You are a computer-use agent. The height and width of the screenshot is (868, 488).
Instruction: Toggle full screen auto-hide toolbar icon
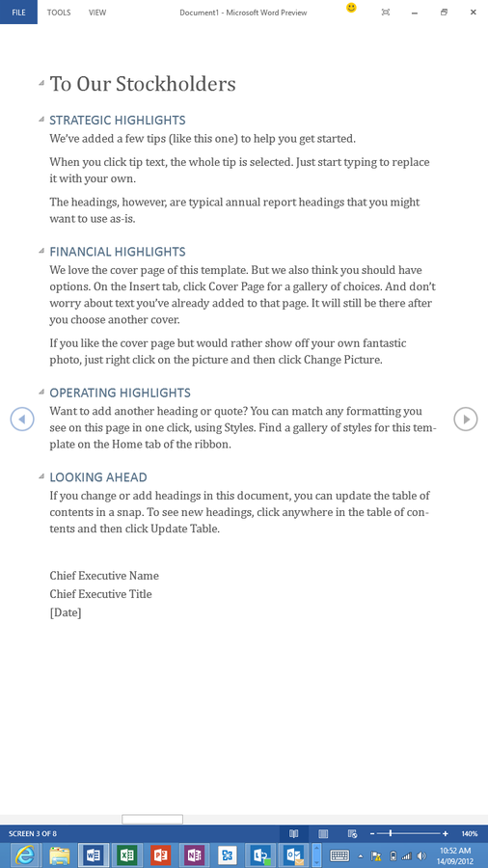tap(386, 13)
